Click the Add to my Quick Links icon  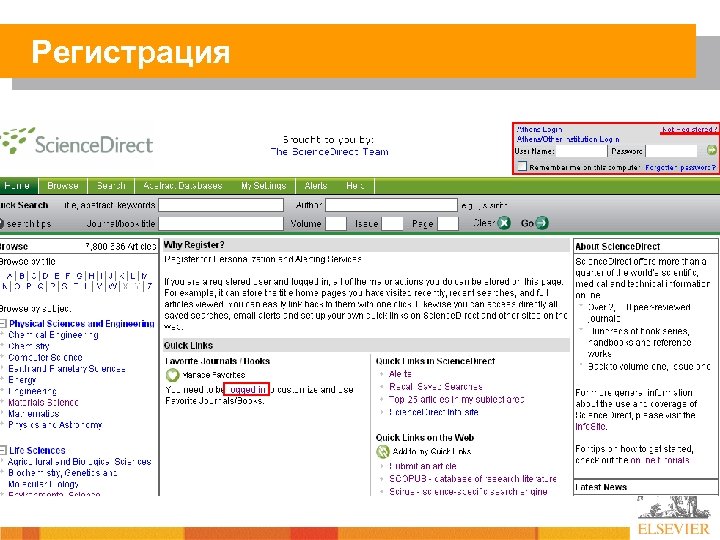click(x=382, y=451)
